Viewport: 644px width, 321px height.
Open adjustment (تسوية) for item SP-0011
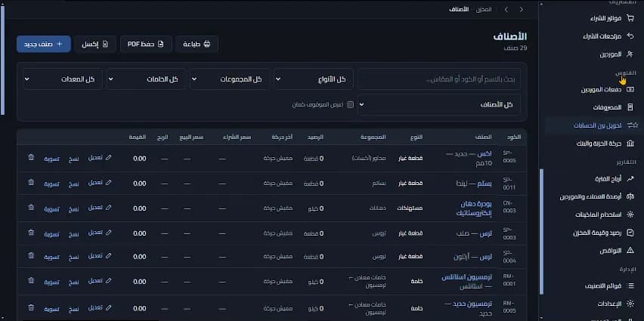pos(51,184)
